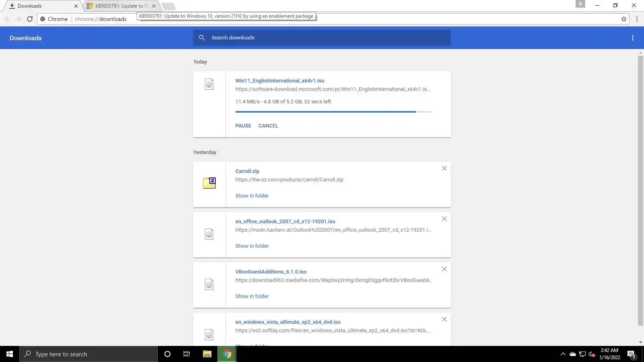
Task: Open Cortana from the taskbar
Action: click(167, 354)
